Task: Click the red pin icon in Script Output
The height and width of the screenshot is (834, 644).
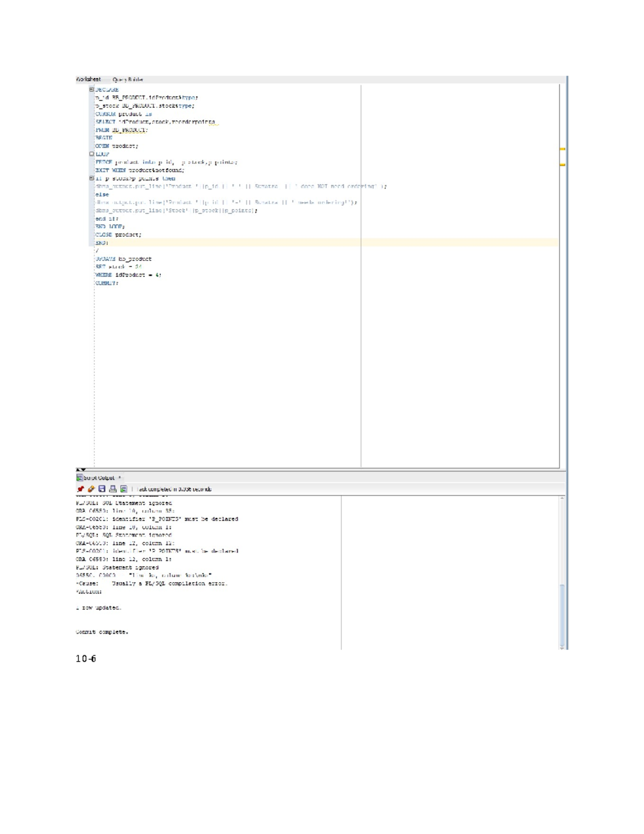Action: [x=80, y=489]
